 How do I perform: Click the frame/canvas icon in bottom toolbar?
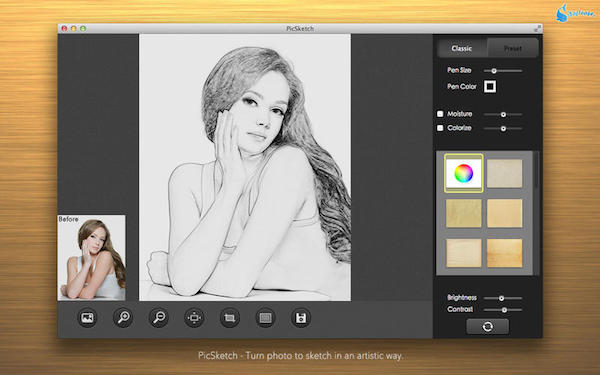coord(265,318)
